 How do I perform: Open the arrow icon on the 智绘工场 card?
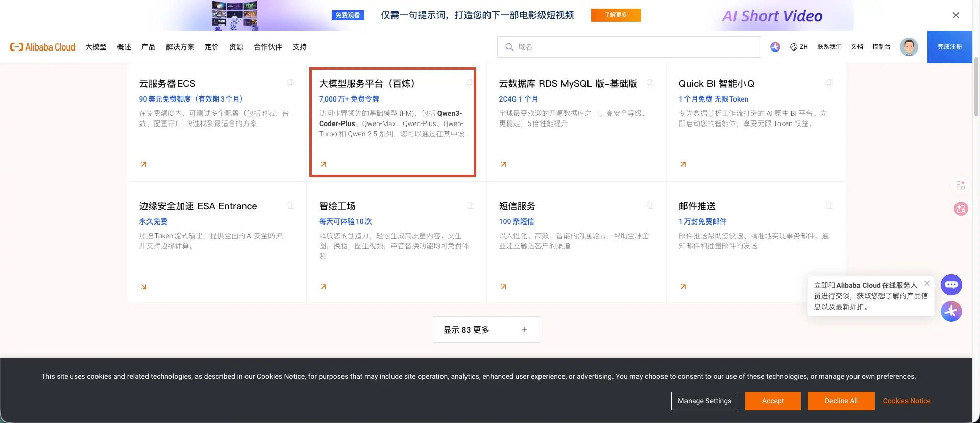click(x=324, y=287)
